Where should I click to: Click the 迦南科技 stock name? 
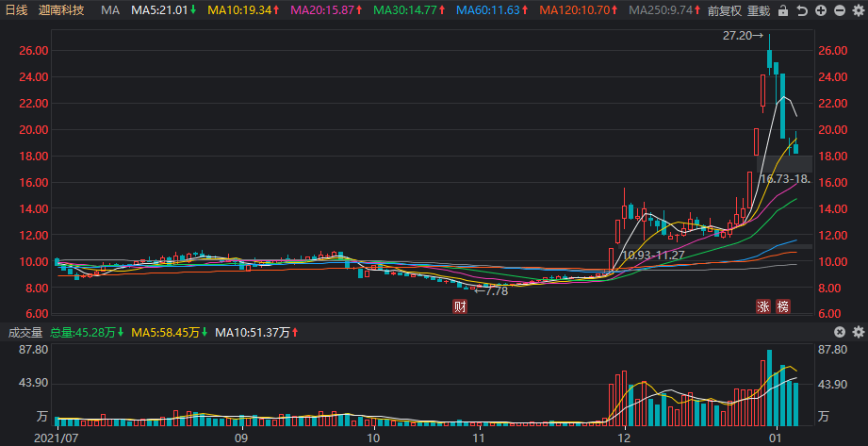click(x=61, y=10)
